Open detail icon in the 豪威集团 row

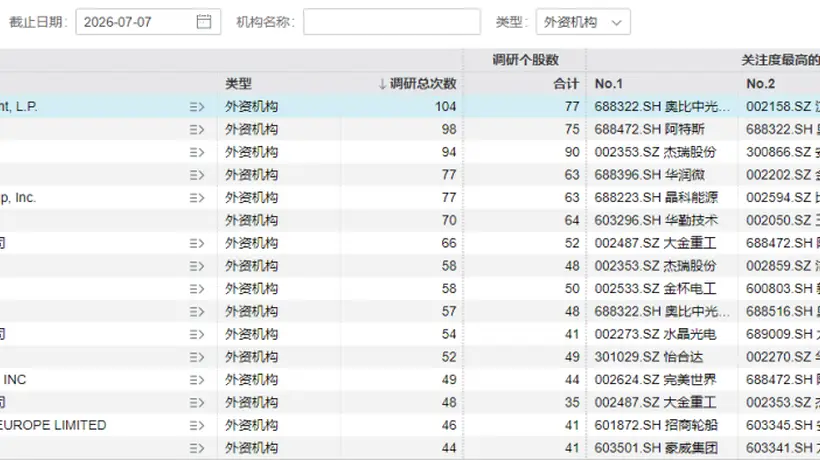tap(197, 448)
